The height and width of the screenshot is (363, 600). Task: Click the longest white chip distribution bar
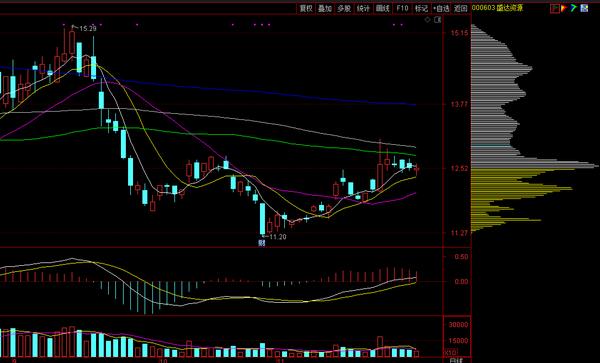pos(535,166)
